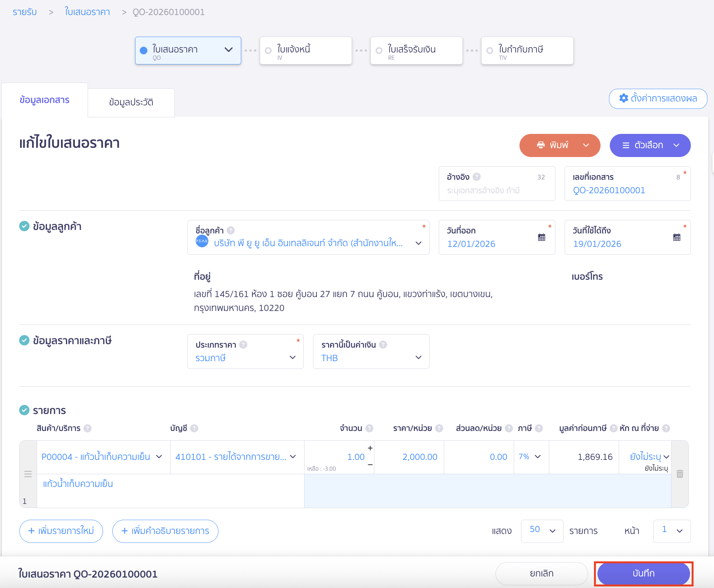Click the เพิ่มรายการใหม่ button
Screen dimensions: 714x588
pos(61,531)
